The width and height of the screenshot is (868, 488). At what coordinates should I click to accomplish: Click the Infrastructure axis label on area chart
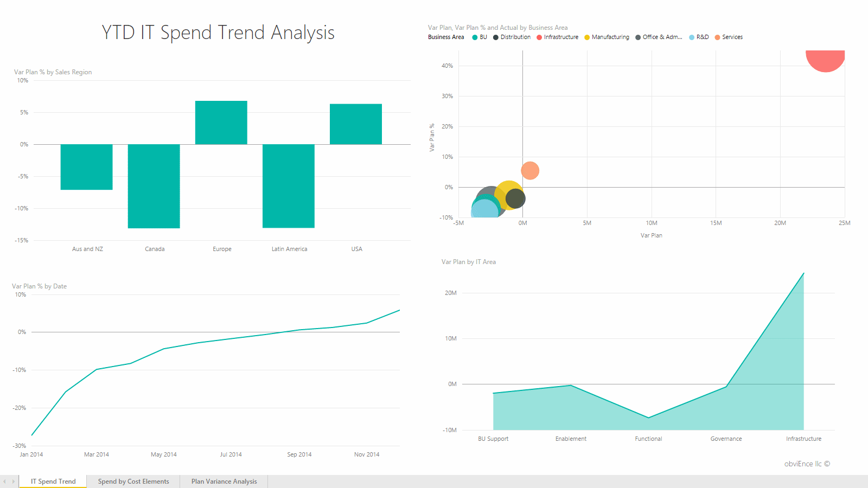(803, 439)
